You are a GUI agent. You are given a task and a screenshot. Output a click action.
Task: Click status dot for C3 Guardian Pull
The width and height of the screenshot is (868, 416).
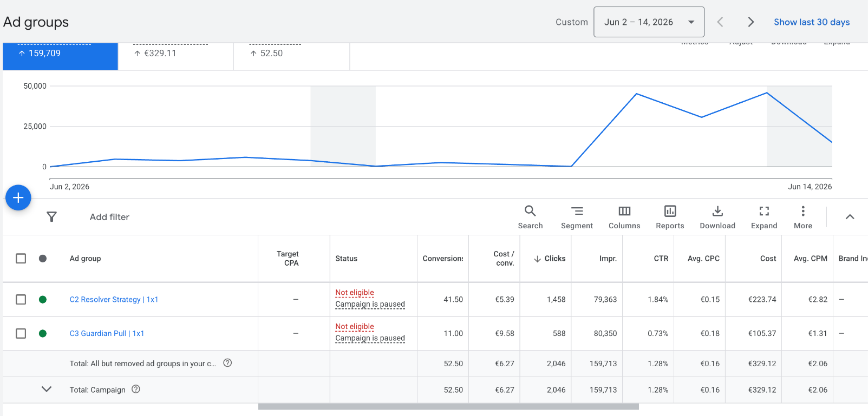tap(43, 334)
